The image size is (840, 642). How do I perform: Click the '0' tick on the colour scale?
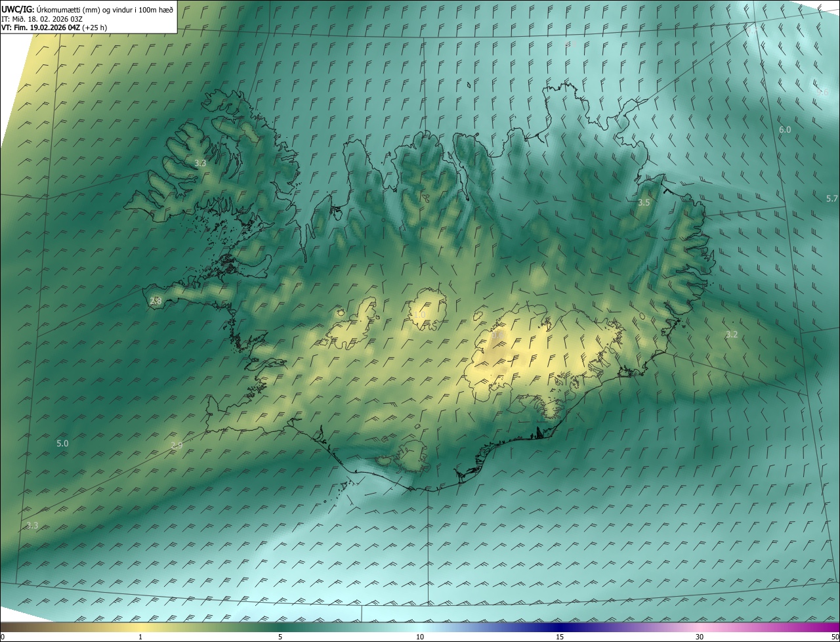pos(3,637)
